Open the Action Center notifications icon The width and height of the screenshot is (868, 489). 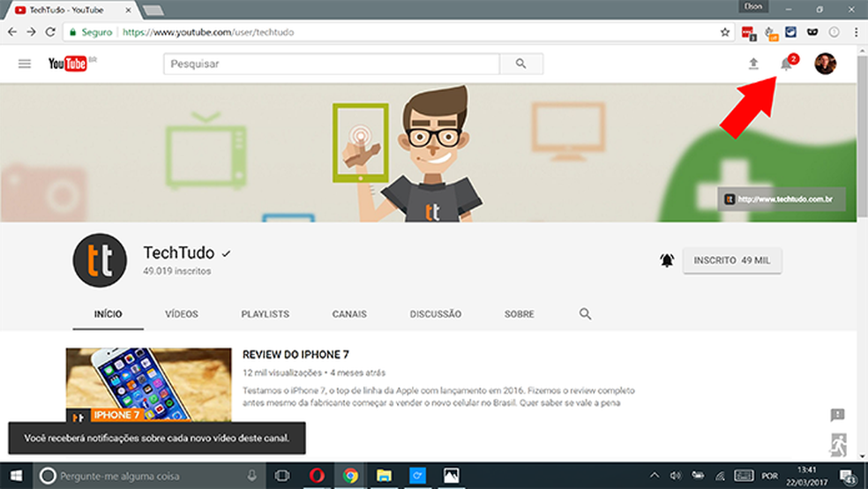(848, 476)
